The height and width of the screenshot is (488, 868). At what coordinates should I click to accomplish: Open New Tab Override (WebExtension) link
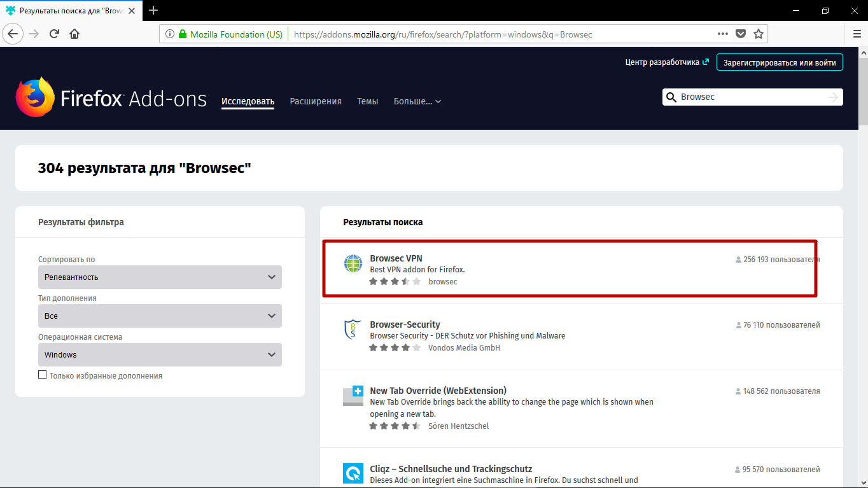pos(438,390)
